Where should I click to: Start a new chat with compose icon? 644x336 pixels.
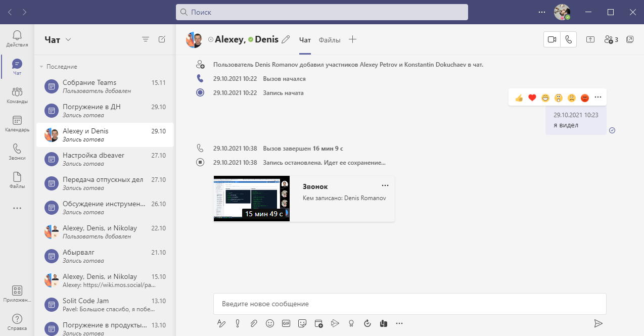[162, 39]
